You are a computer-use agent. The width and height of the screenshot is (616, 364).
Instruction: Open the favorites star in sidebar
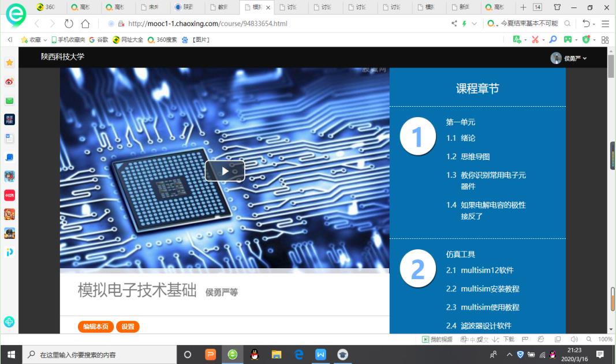click(9, 62)
